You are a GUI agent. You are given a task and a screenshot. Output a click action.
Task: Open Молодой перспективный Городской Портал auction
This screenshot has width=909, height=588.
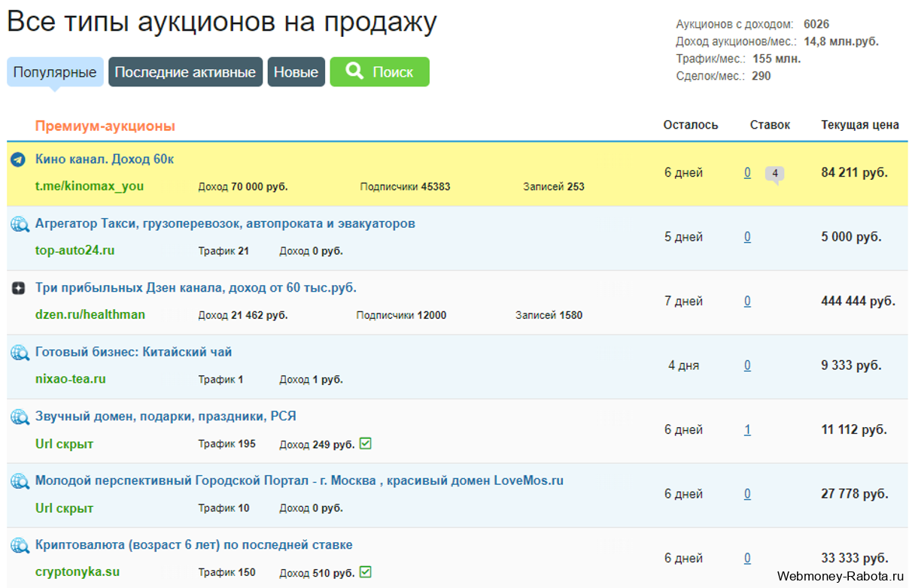[x=299, y=480]
